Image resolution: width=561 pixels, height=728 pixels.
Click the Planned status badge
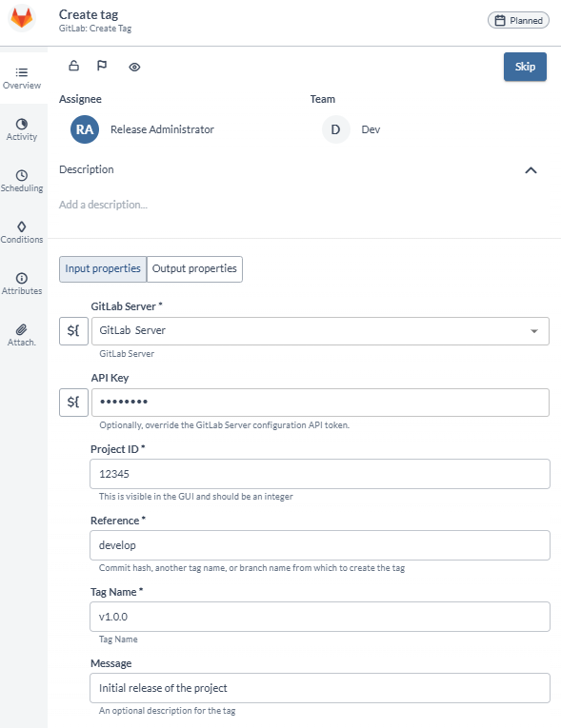tap(518, 20)
